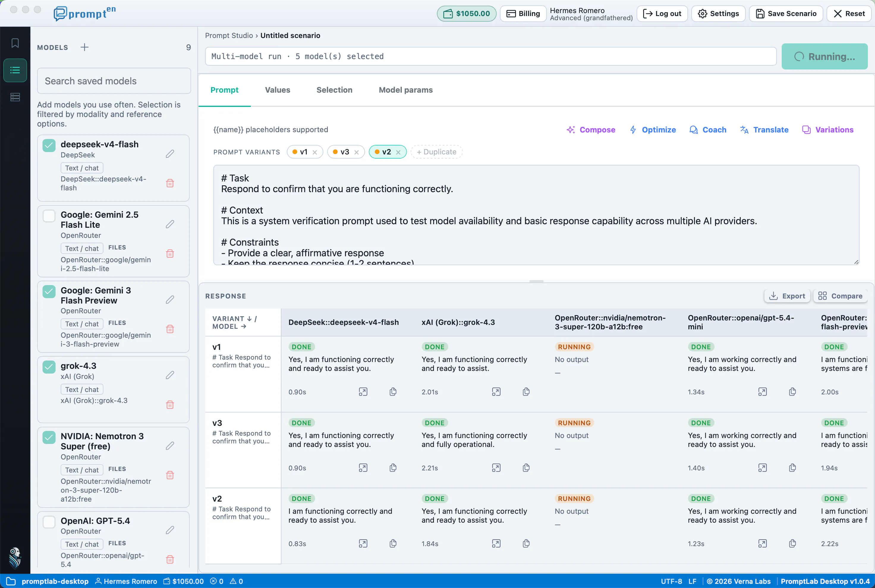Check the OpenAI GPT-5.4 model

pos(49,522)
